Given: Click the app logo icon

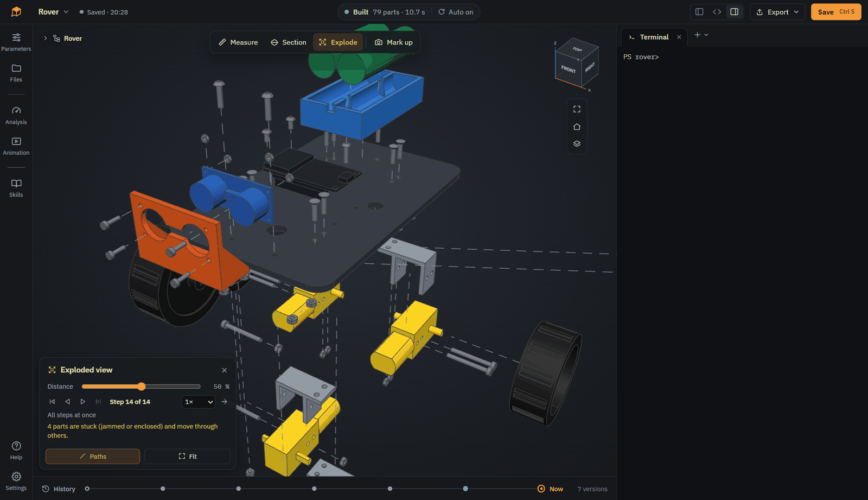Looking at the screenshot, I should [x=16, y=12].
